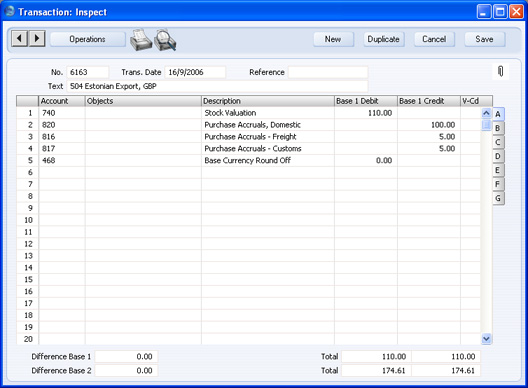This screenshot has width=528, height=388.
Task: Cancel changes to the transaction
Action: click(434, 39)
